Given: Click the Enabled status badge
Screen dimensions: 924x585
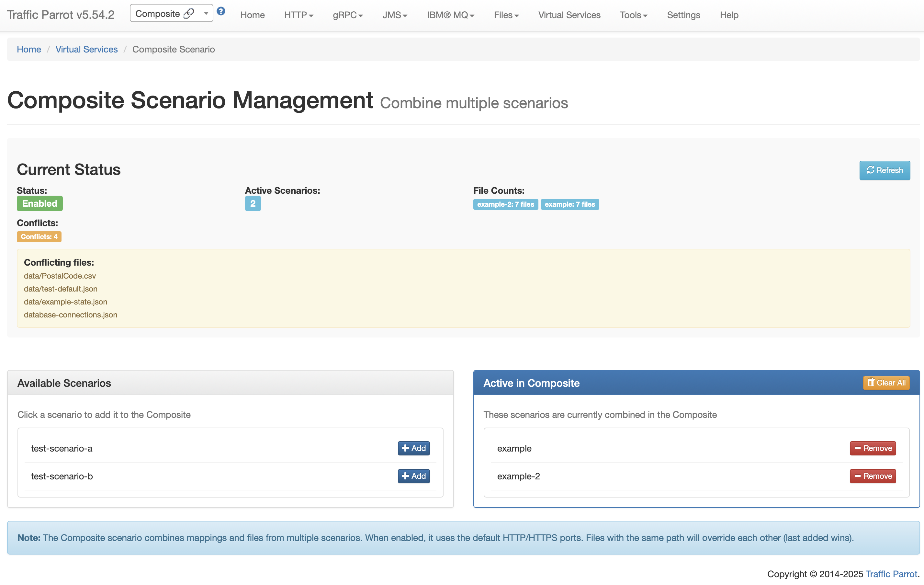Looking at the screenshot, I should [x=39, y=203].
